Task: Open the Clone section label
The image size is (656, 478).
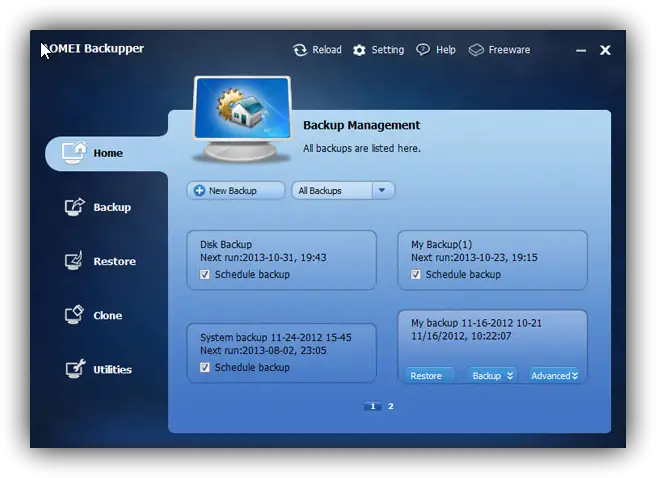Action: click(x=108, y=315)
